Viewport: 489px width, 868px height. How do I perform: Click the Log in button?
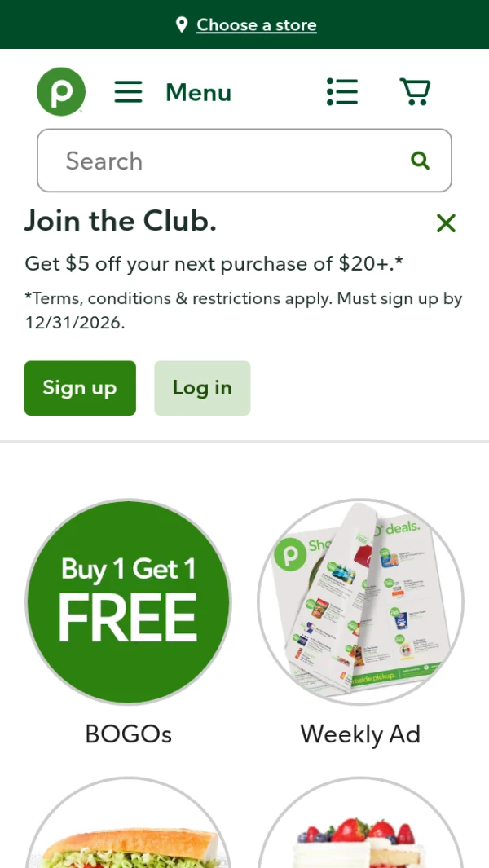click(202, 388)
